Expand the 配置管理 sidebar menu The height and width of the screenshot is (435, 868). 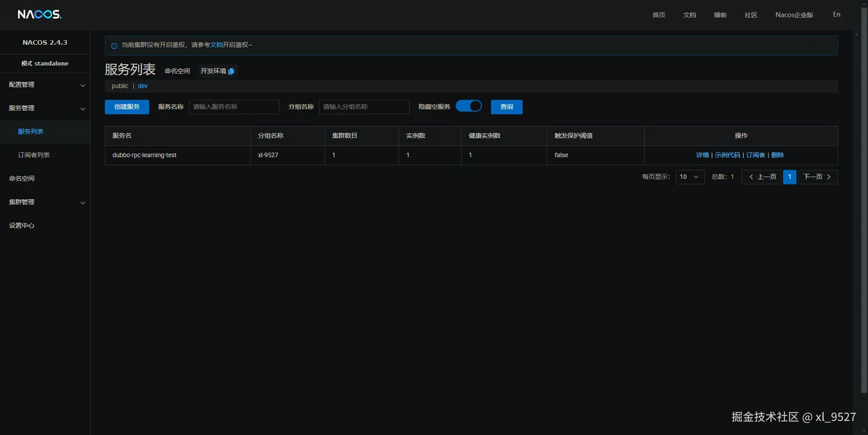(45, 85)
